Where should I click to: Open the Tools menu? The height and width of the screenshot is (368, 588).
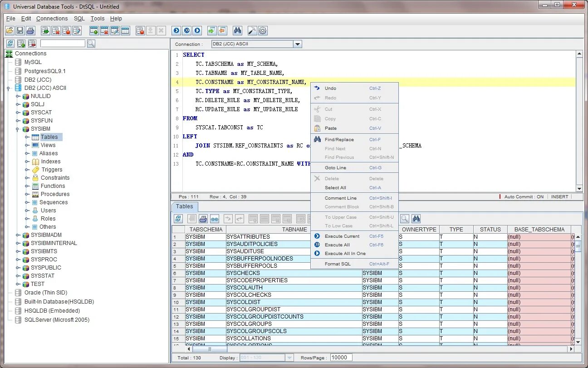[x=98, y=19]
